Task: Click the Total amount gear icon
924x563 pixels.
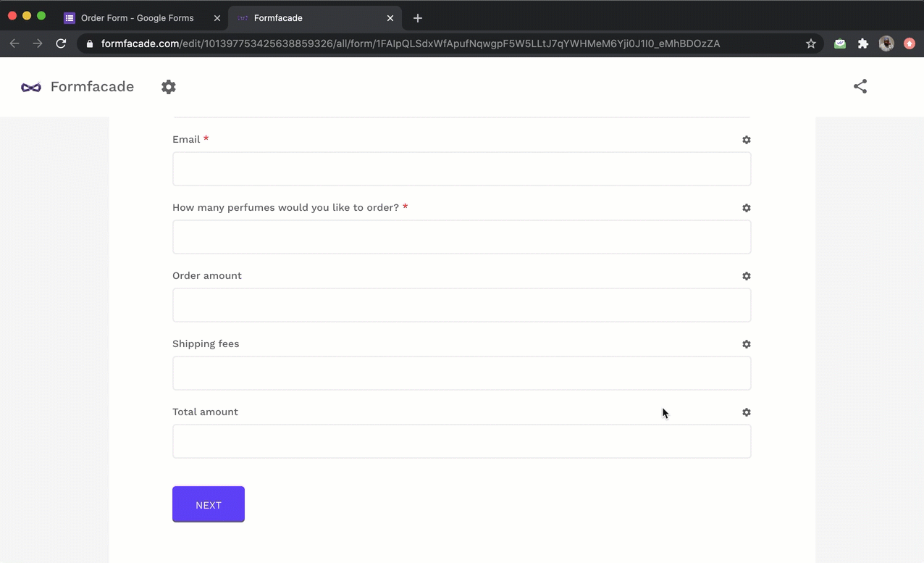Action: coord(746,412)
